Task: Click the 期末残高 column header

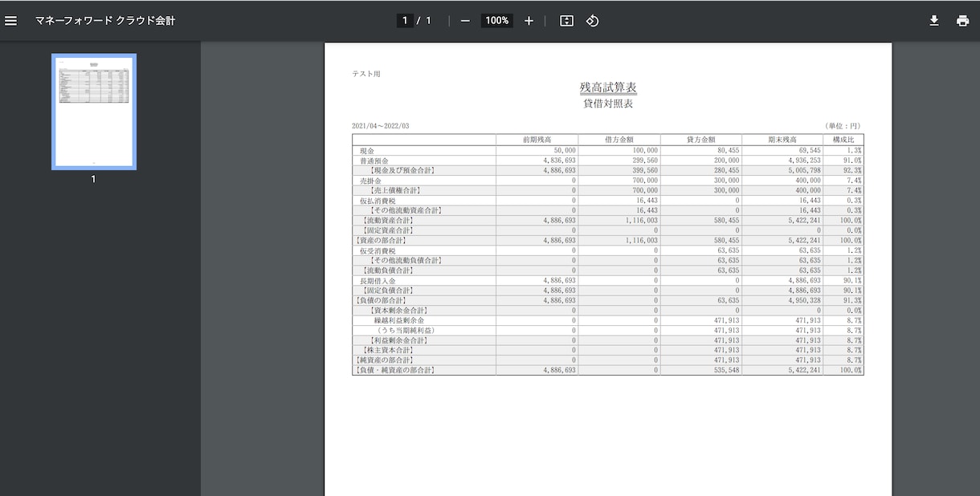Action: pos(782,140)
